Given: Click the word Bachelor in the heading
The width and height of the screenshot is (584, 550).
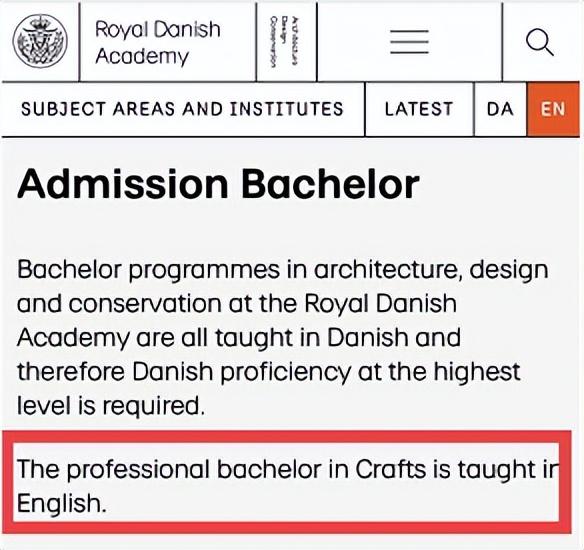Looking at the screenshot, I should tap(330, 184).
